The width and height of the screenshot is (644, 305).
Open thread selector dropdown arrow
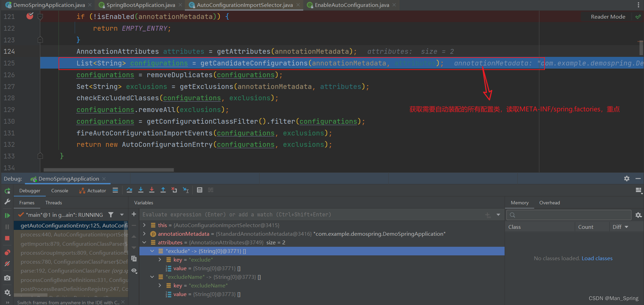(x=122, y=215)
